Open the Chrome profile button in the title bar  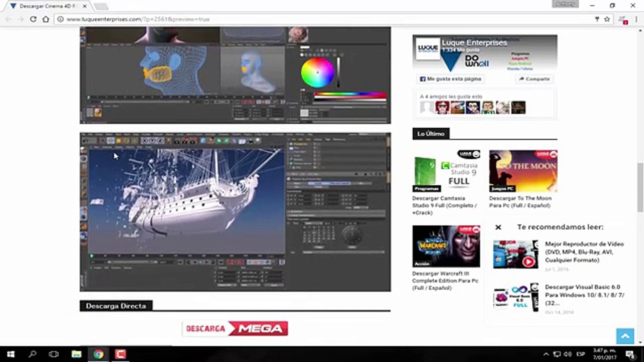point(565,4)
